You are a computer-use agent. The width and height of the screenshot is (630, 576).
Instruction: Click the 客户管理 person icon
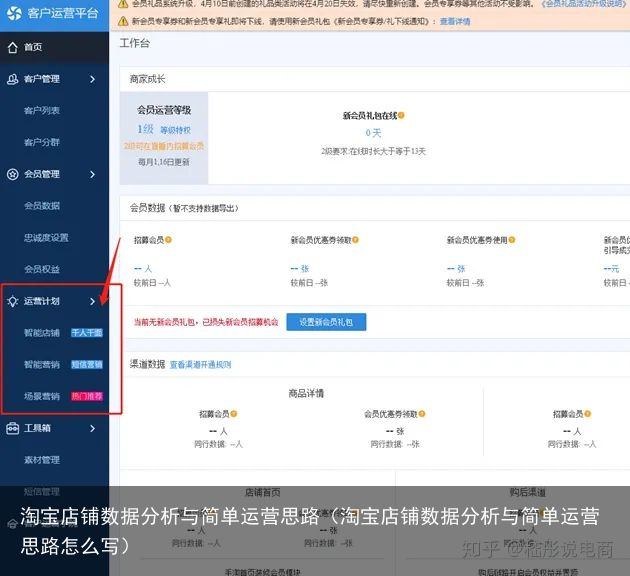coord(12,79)
